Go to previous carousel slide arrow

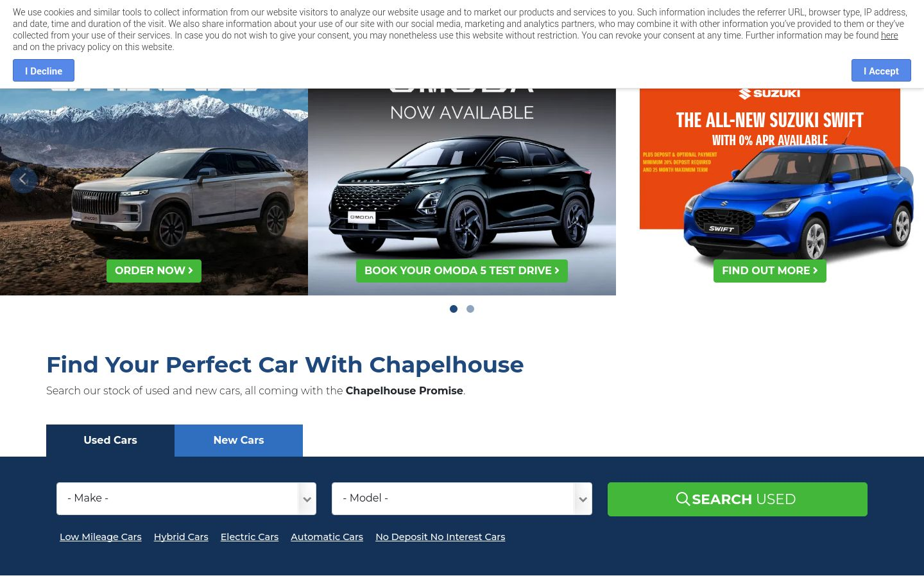click(23, 179)
